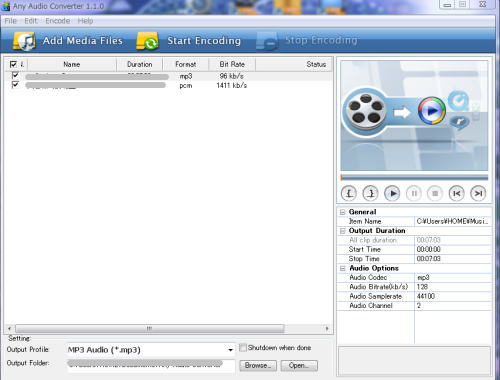
Task: Play the selected media preview
Action: (392, 193)
